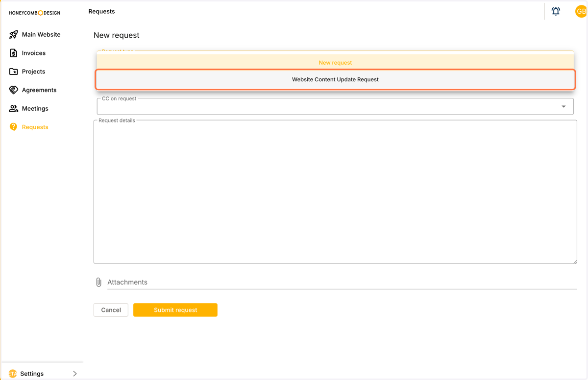This screenshot has height=380, width=588.
Task: Click the Cancel button
Action: coord(111,310)
